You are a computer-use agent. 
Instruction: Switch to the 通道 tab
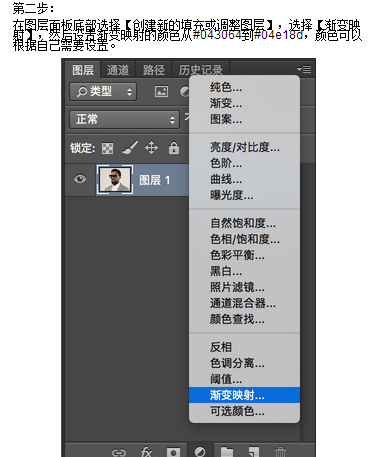point(118,70)
